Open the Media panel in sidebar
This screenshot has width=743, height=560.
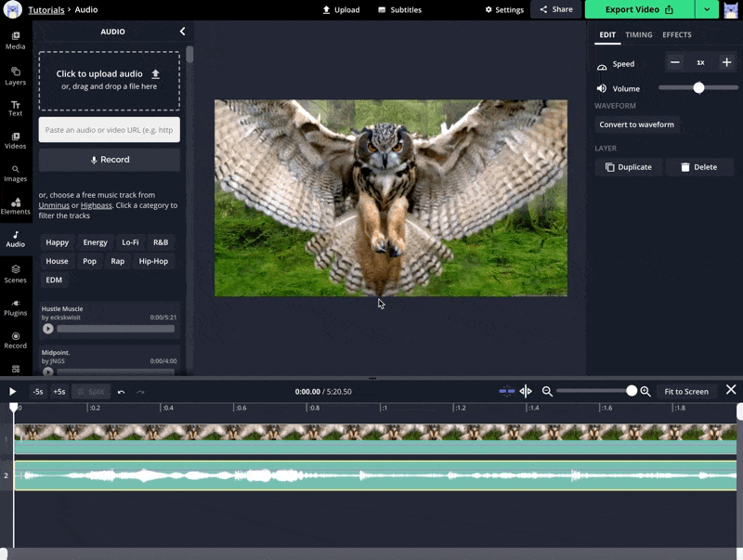pyautogui.click(x=16, y=40)
